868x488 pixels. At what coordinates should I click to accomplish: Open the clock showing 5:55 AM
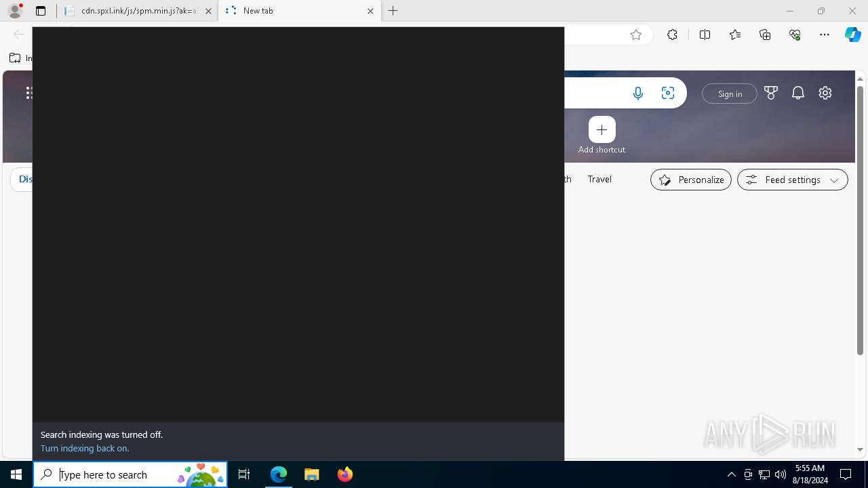811,474
